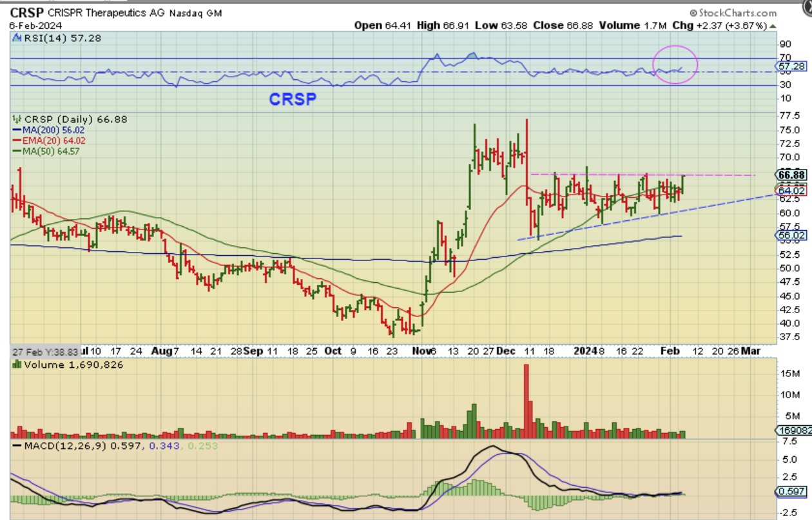Click the 42.5 price axis label
Screen dimensions: 812x520
pyautogui.click(x=789, y=310)
